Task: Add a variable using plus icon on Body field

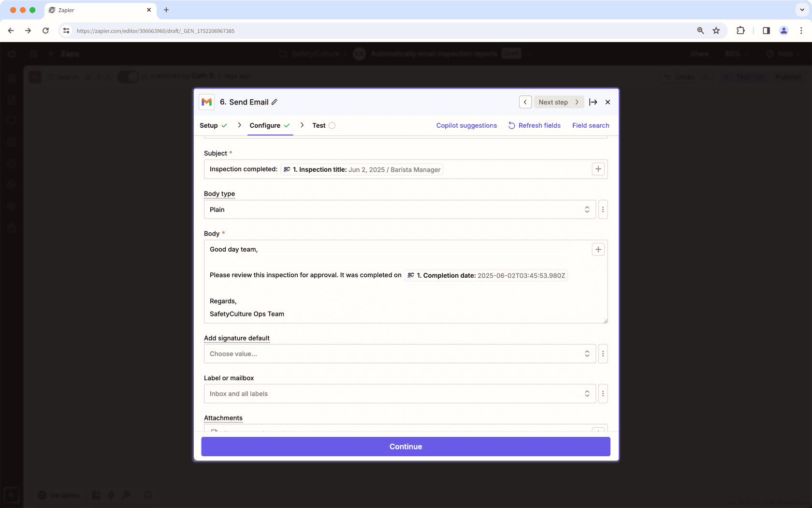Action: tap(598, 249)
